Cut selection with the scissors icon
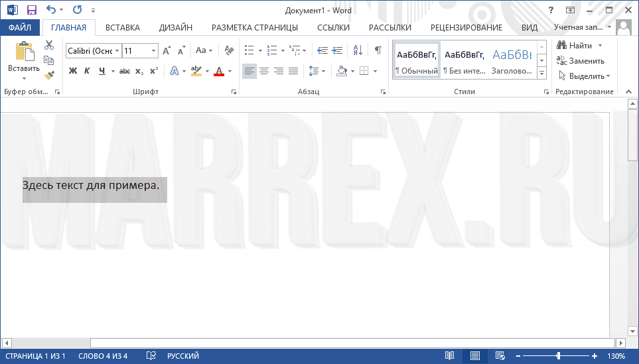The width and height of the screenshot is (639, 364). point(49,45)
